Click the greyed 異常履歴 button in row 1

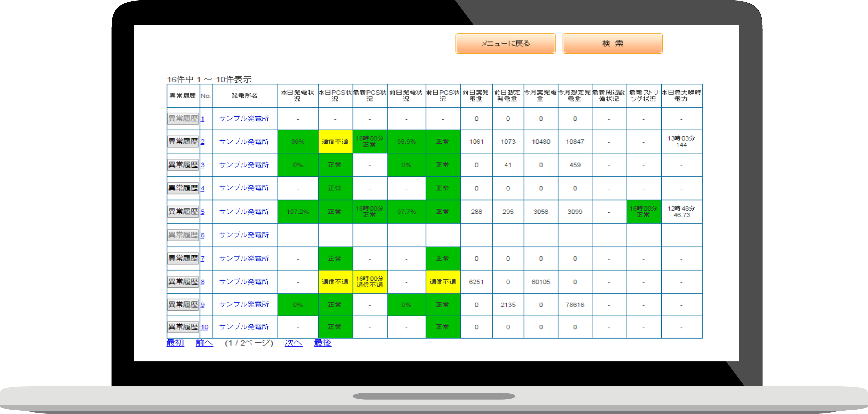[x=183, y=119]
